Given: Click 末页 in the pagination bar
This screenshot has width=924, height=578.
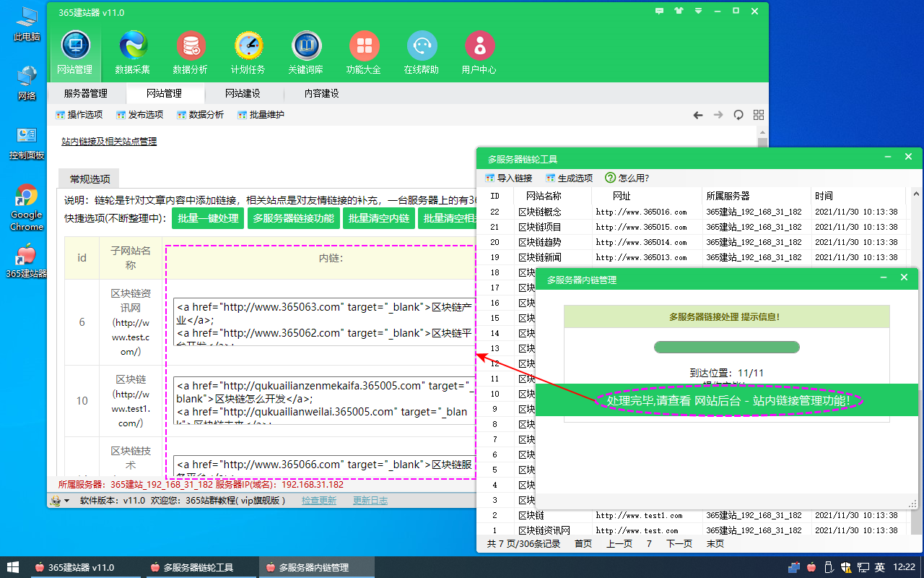Looking at the screenshot, I should pos(715,544).
